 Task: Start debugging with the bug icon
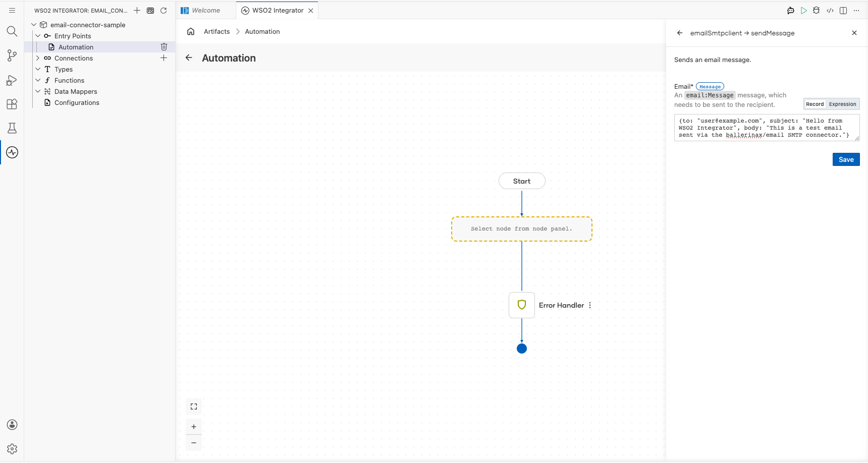[817, 10]
